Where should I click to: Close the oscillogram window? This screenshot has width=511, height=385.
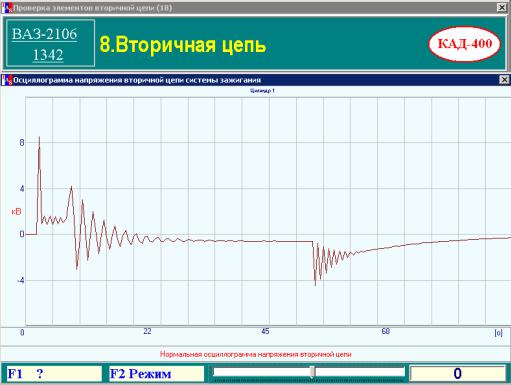pyautogui.click(x=504, y=80)
